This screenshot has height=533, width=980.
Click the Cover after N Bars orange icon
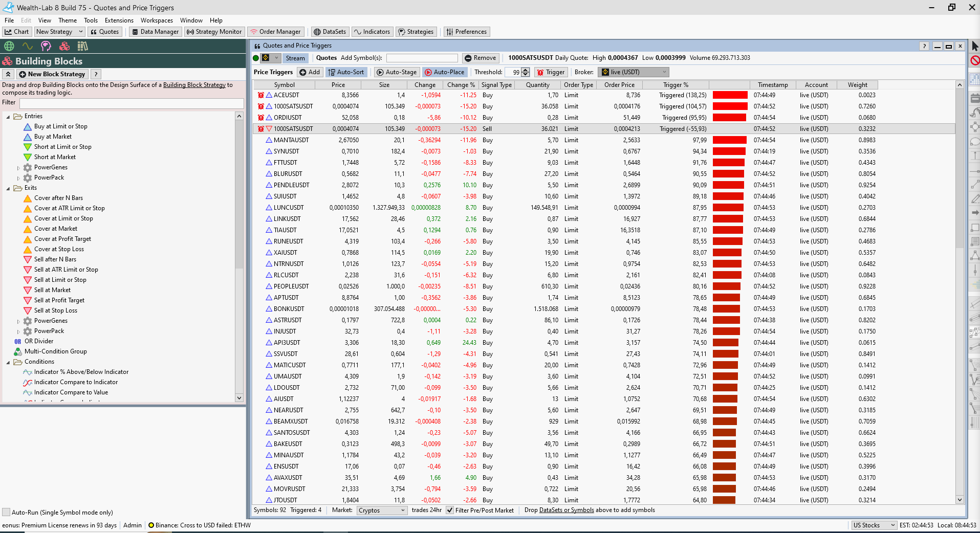coord(28,198)
